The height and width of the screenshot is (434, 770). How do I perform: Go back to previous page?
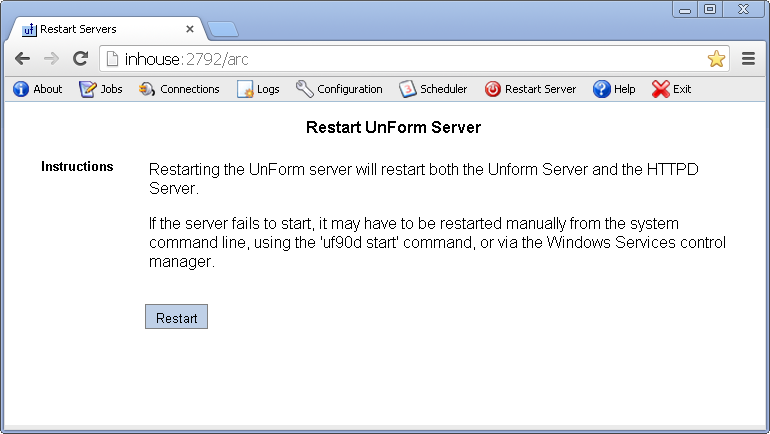coord(22,59)
